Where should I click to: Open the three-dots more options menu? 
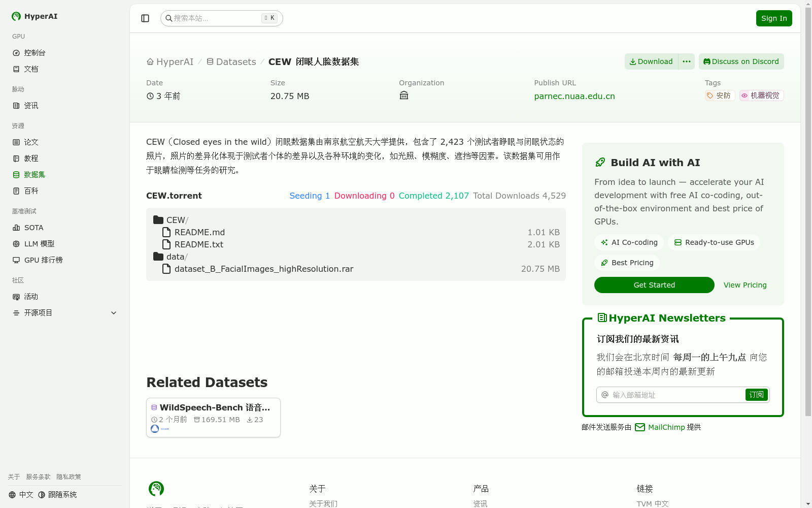point(687,61)
